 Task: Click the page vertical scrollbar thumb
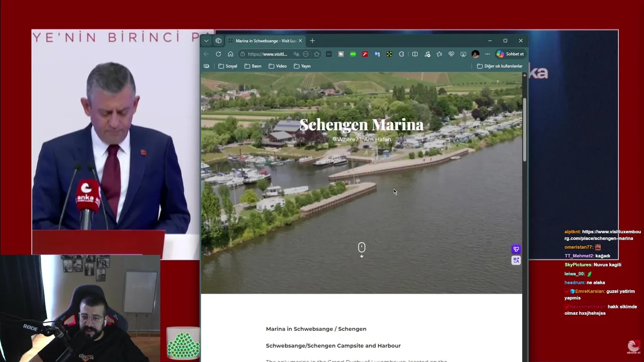tap(525, 129)
